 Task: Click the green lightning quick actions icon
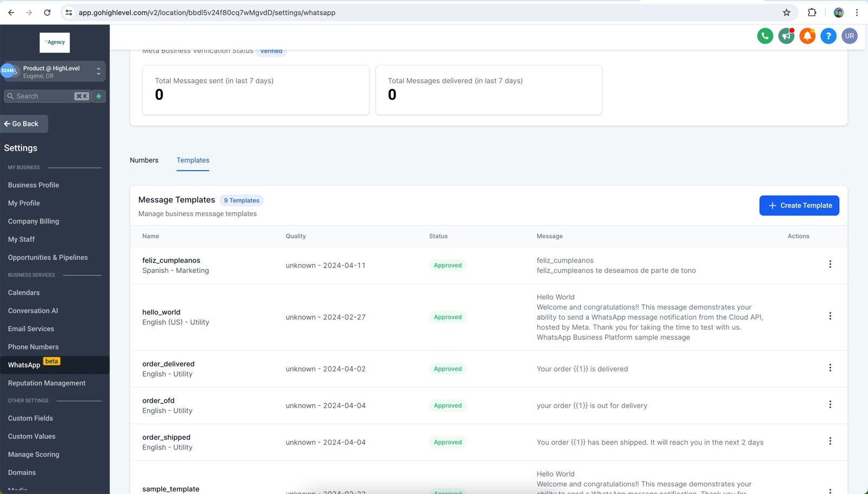(x=99, y=96)
